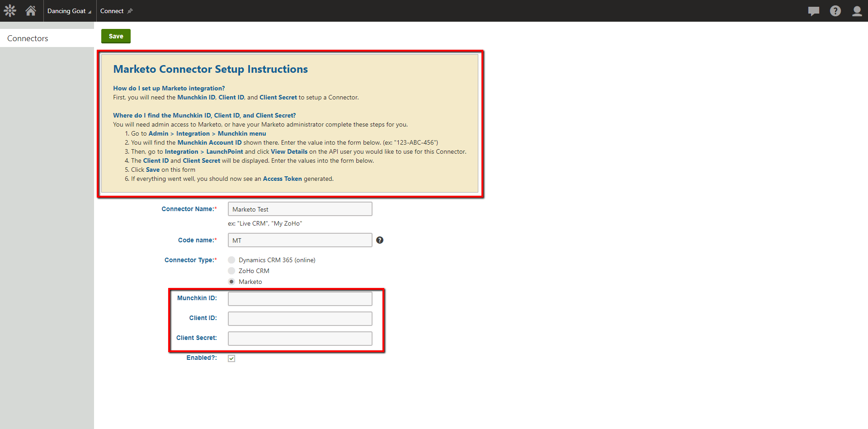Choose ZoHo CRM connector type
The width and height of the screenshot is (868, 429).
(231, 271)
